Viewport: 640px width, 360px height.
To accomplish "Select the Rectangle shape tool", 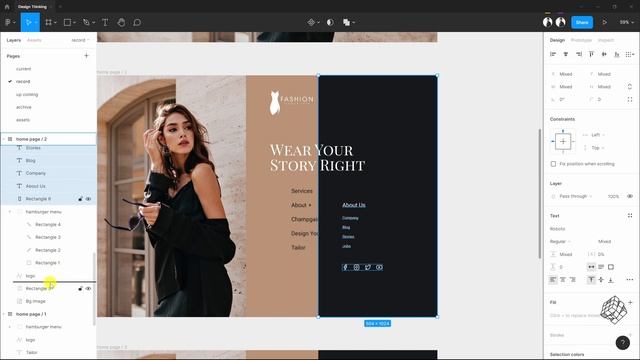I will point(67,22).
